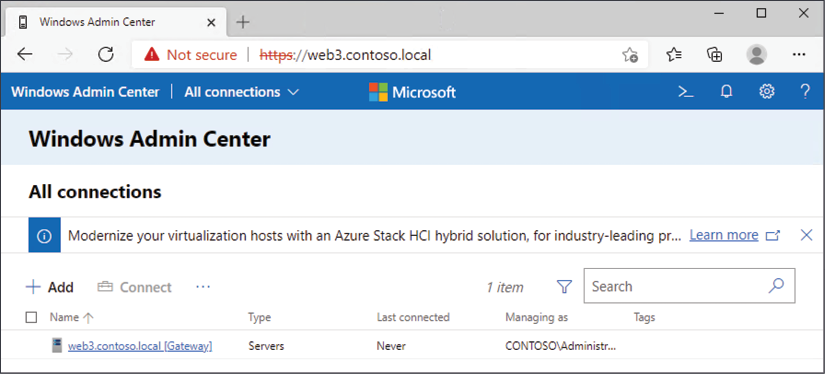This screenshot has width=825, height=374.
Task: Open the notifications bell
Action: click(727, 92)
